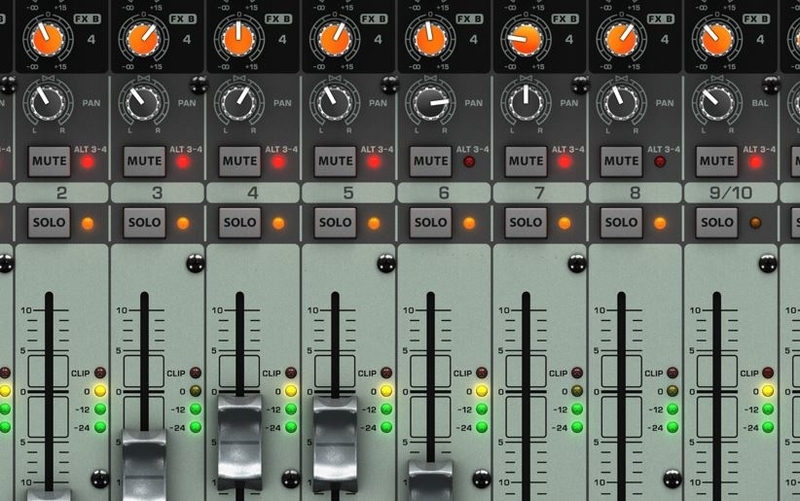Solo stereo channel 9/10
This screenshot has width=800, height=501.
pyautogui.click(x=717, y=222)
